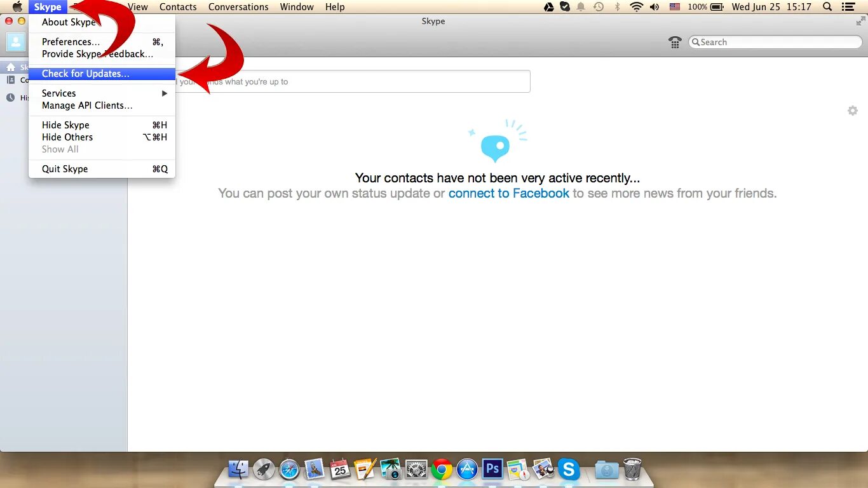Open the volume menu bar icon
Screen dimensions: 868x488
[654, 7]
